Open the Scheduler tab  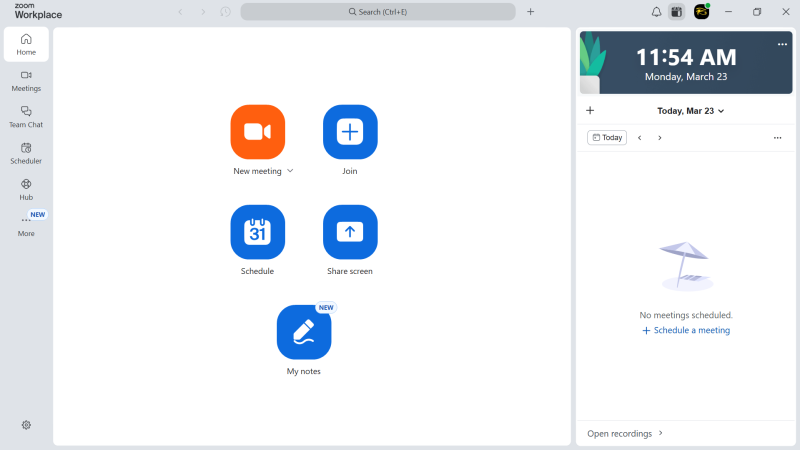click(26, 154)
